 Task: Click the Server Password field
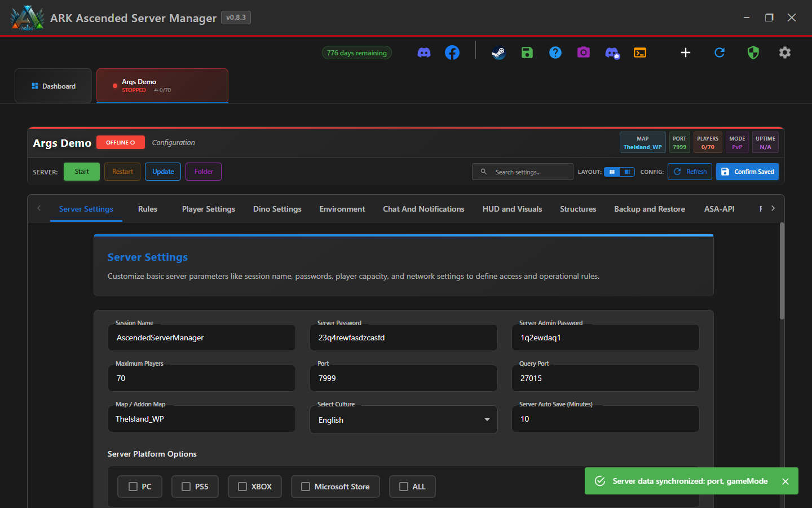click(404, 338)
